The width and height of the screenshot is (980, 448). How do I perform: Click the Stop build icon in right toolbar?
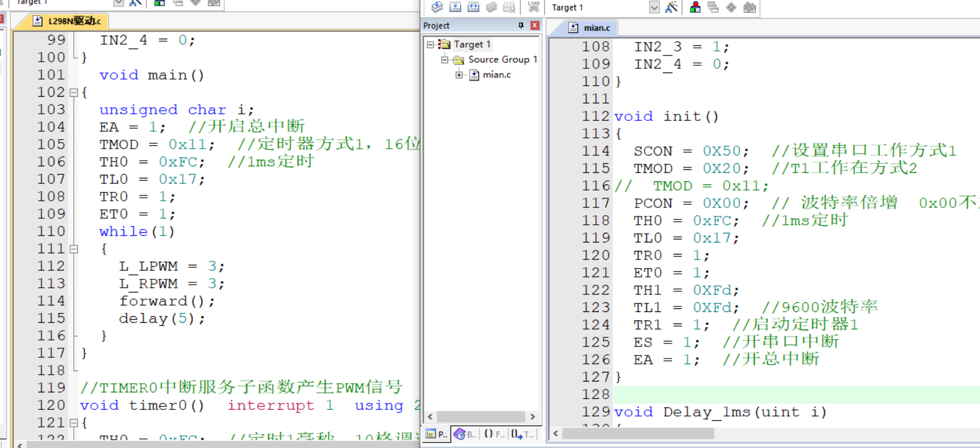coord(510,7)
